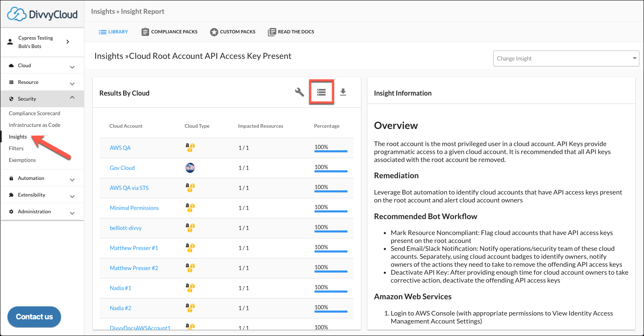Open CUSTOM PACKS tab

click(233, 32)
